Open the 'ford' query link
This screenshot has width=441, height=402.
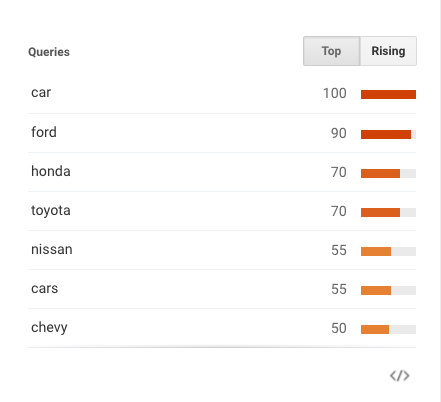point(44,132)
